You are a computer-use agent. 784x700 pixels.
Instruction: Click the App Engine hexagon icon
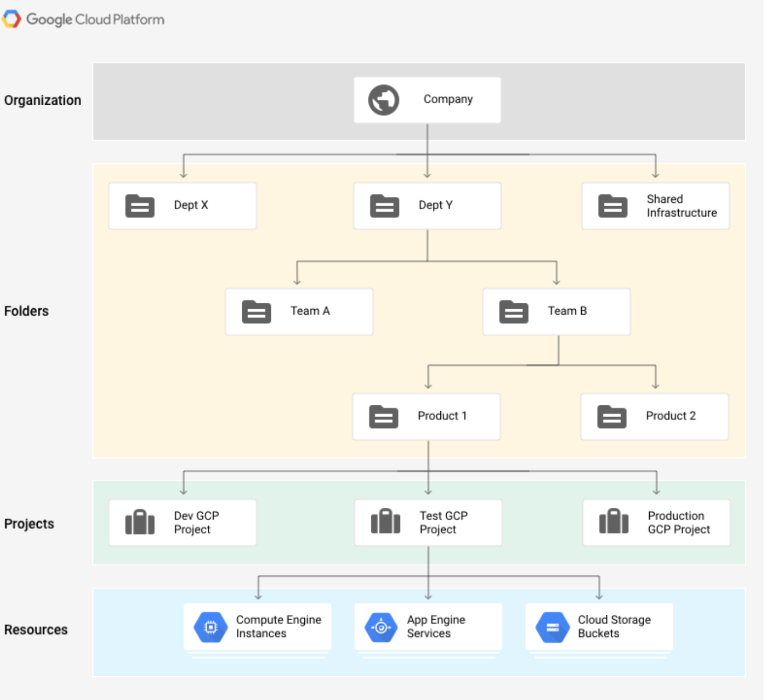pos(381,627)
